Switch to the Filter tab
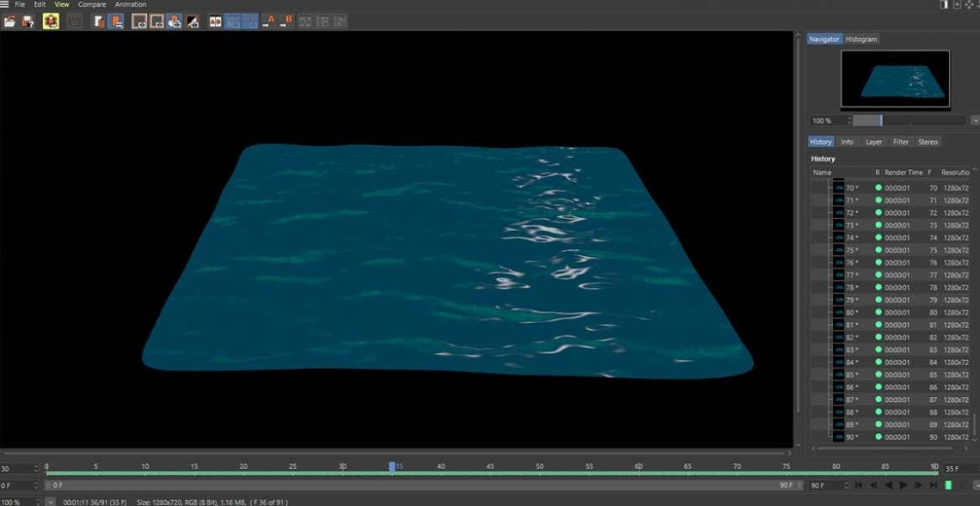 (900, 142)
